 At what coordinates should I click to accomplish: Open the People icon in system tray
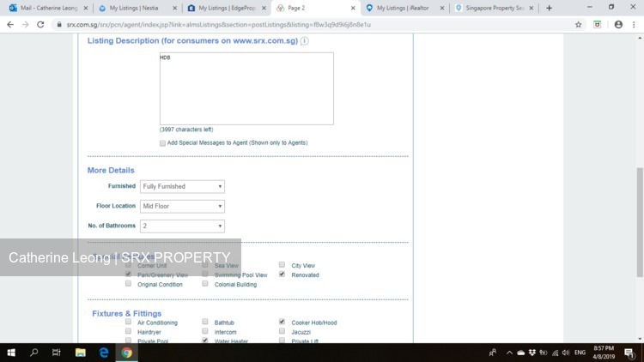tap(493, 353)
